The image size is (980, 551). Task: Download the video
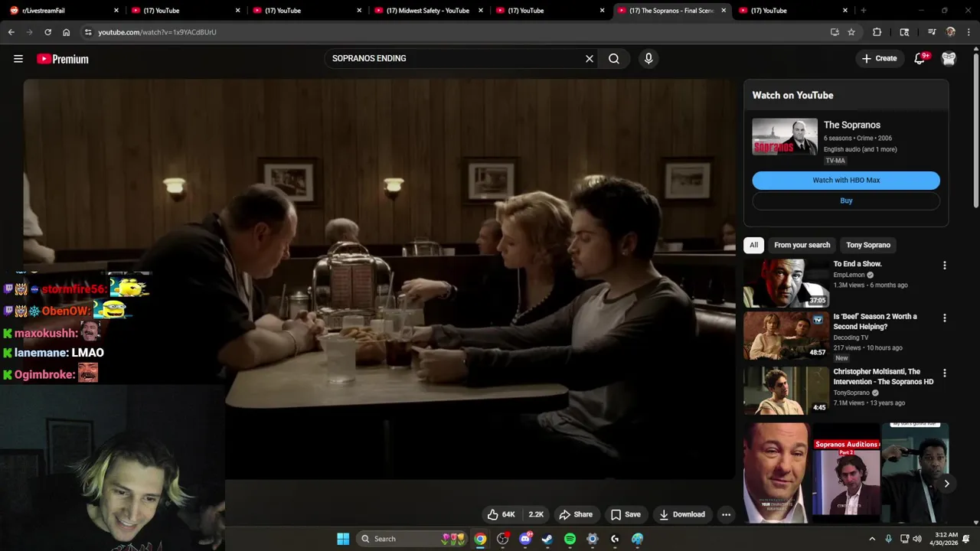[682, 514]
